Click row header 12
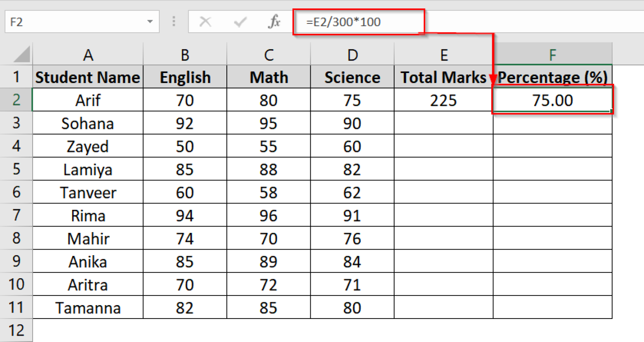This screenshot has width=644, height=342. pyautogui.click(x=16, y=330)
